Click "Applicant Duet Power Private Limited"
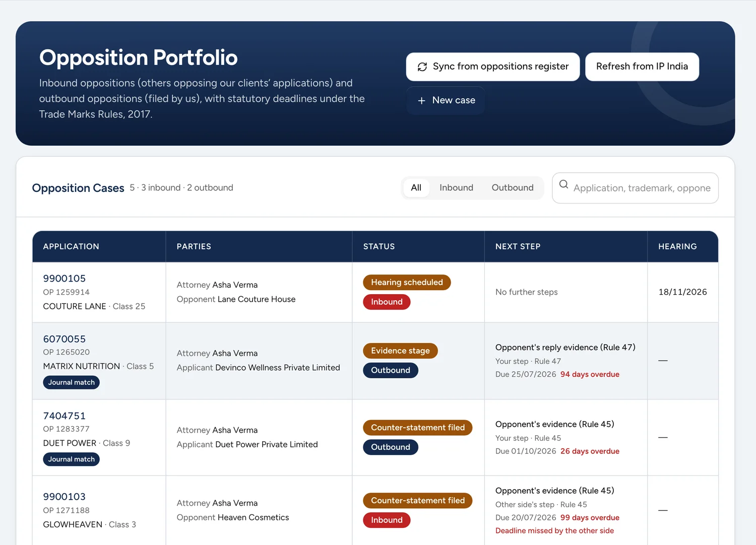 247,444
